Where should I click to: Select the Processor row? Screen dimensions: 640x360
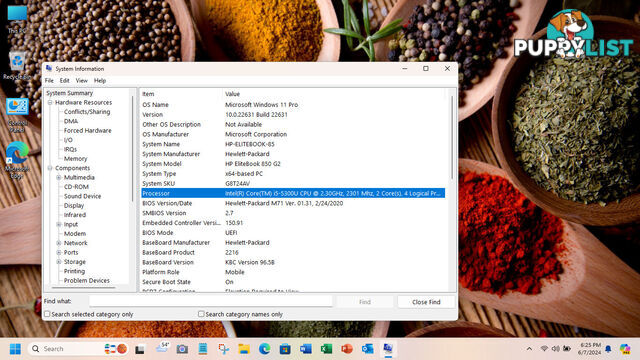coord(293,193)
